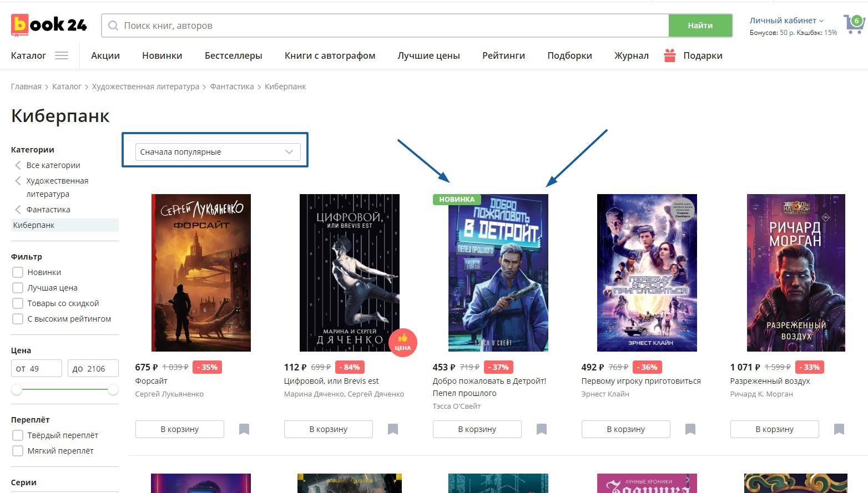Click the minimum price slider handle

point(17,389)
